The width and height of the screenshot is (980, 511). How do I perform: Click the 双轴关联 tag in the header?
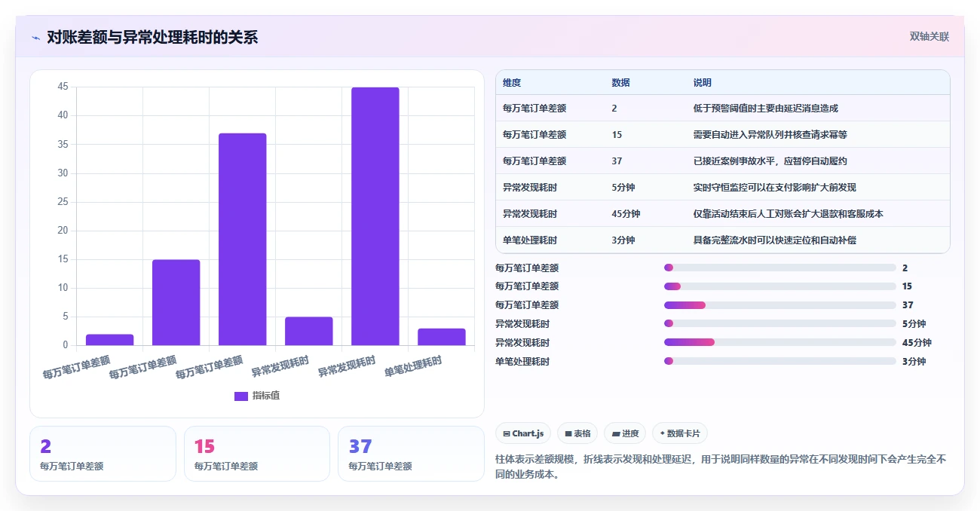(x=929, y=36)
